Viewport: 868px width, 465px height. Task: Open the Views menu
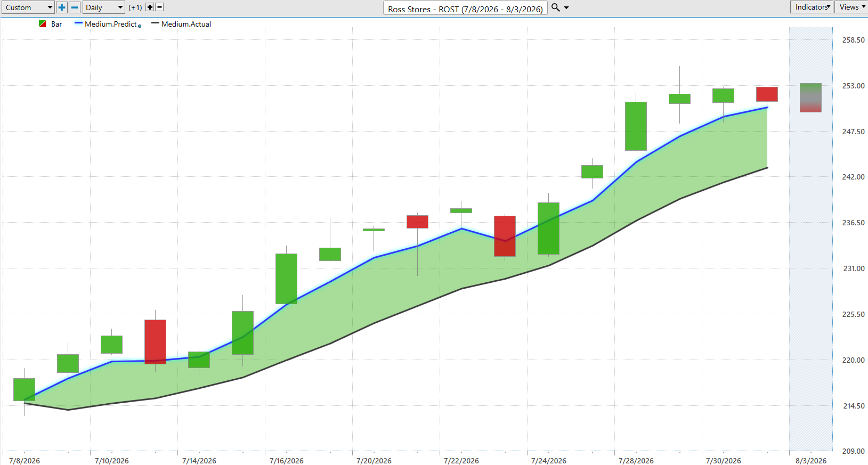pos(851,7)
